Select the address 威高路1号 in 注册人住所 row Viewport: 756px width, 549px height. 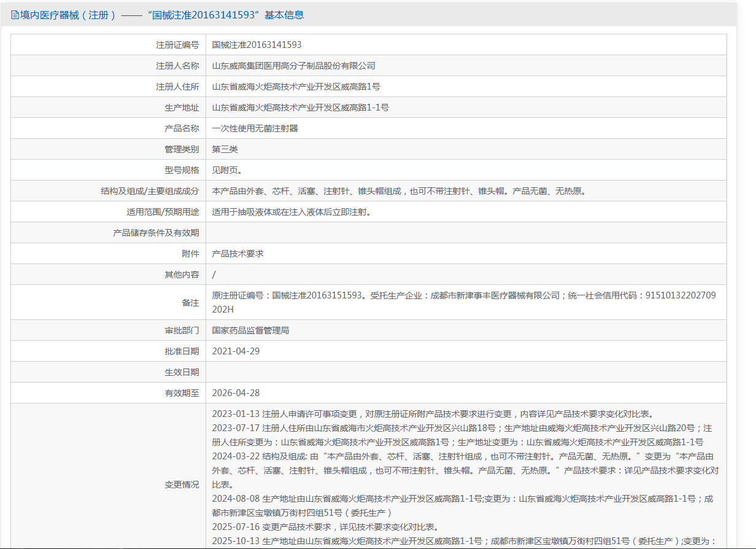(296, 87)
